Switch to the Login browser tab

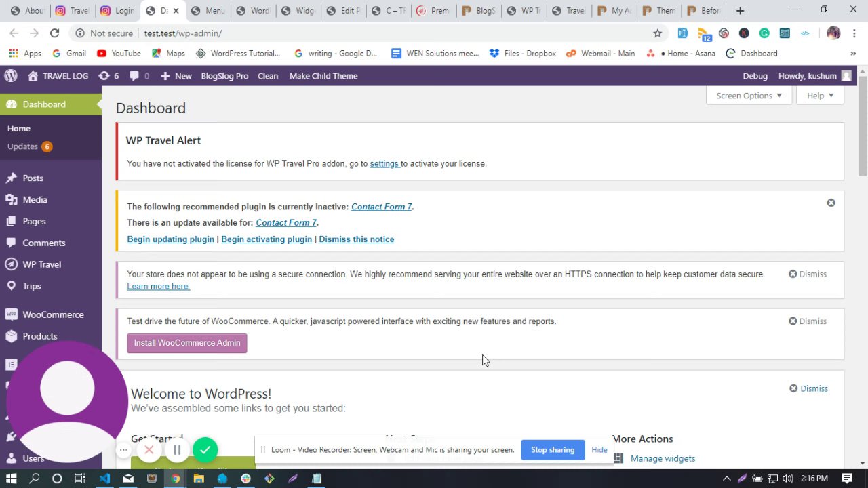click(x=117, y=11)
